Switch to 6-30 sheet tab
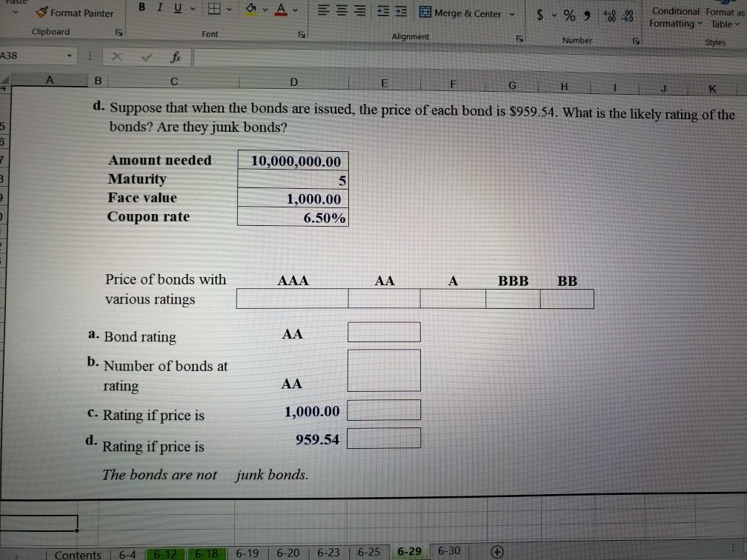The image size is (747, 560). (449, 551)
